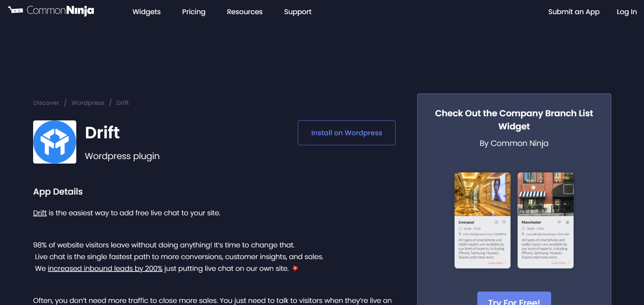Click the Log In link
Viewport: 644px width, 305px height.
pos(626,12)
